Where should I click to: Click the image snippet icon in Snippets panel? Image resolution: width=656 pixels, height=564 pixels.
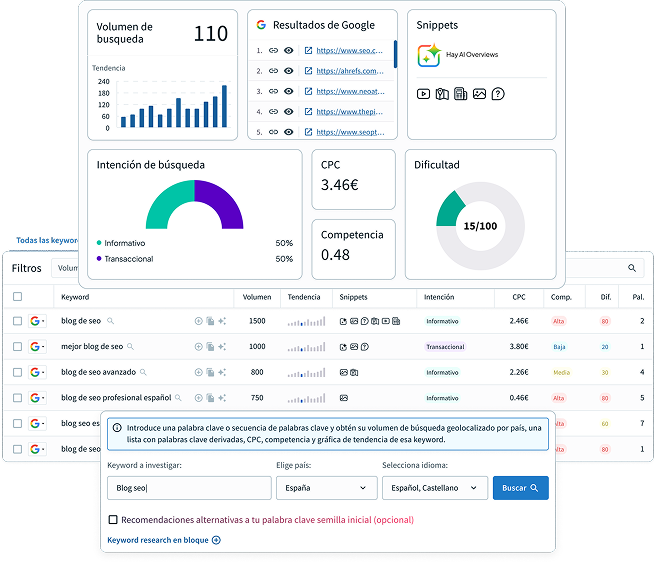pyautogui.click(x=479, y=94)
